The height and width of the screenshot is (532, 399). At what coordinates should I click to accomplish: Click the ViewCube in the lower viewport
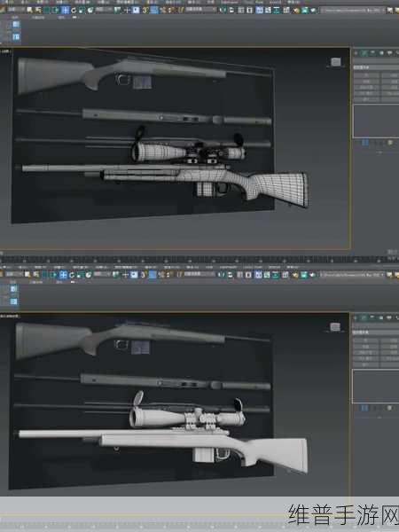tap(335, 326)
